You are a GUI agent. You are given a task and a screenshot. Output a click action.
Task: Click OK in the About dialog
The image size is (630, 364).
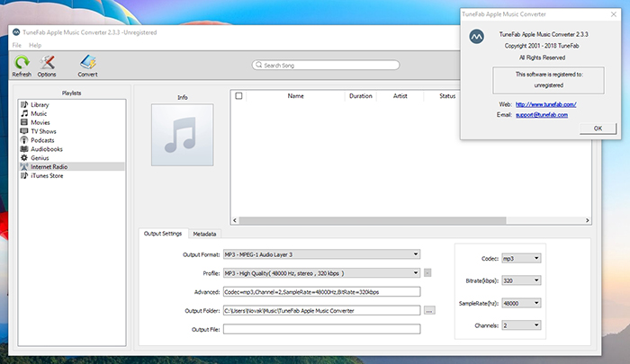pyautogui.click(x=598, y=129)
